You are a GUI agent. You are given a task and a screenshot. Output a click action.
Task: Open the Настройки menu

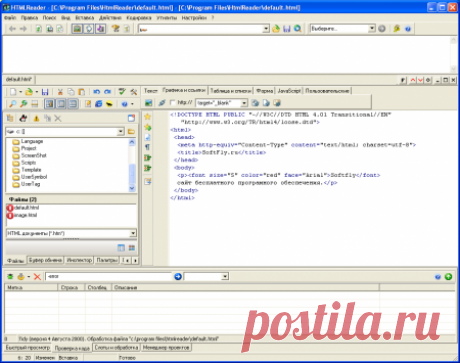[194, 18]
